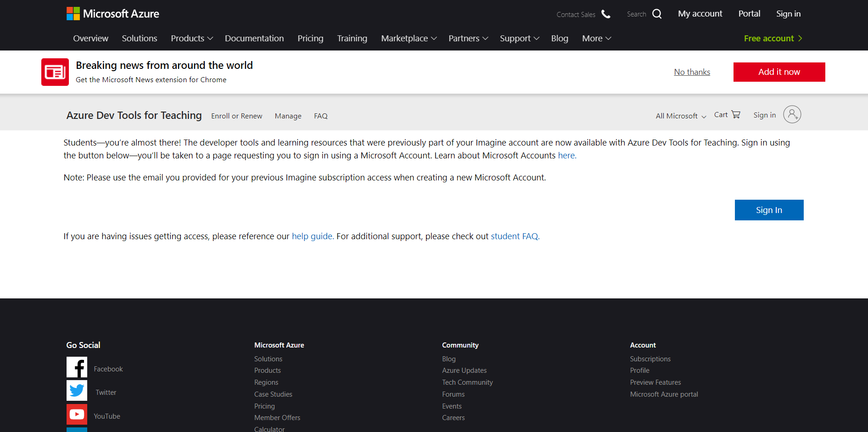Click Azure Dev Tools for Teaching title
The width and height of the screenshot is (868, 432).
[x=134, y=115]
